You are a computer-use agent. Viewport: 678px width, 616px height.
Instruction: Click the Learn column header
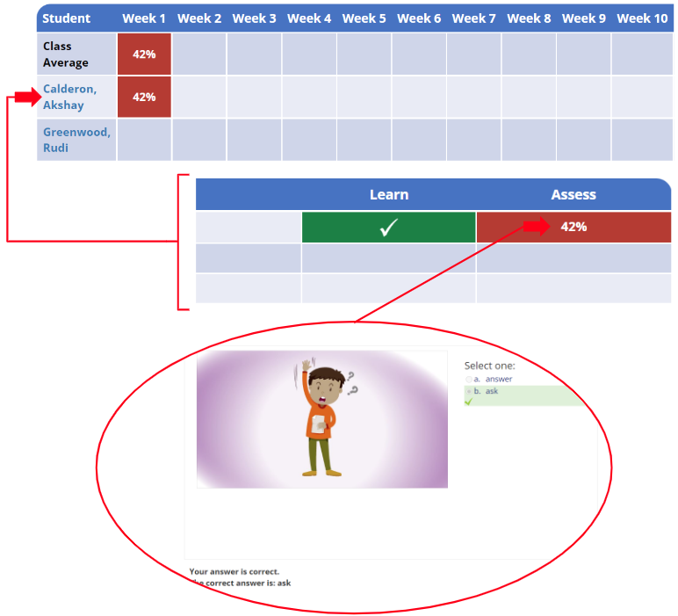388,195
